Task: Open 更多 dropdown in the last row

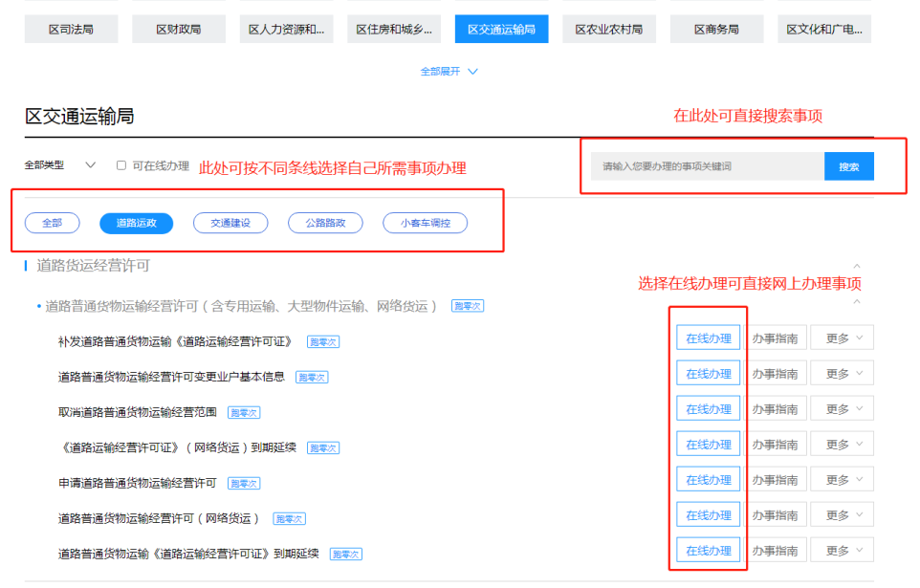Action: click(x=842, y=551)
